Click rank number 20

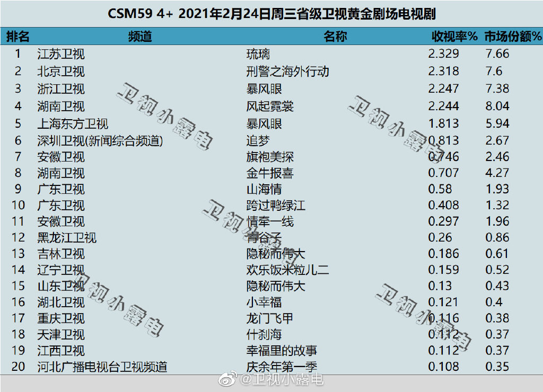point(18,366)
